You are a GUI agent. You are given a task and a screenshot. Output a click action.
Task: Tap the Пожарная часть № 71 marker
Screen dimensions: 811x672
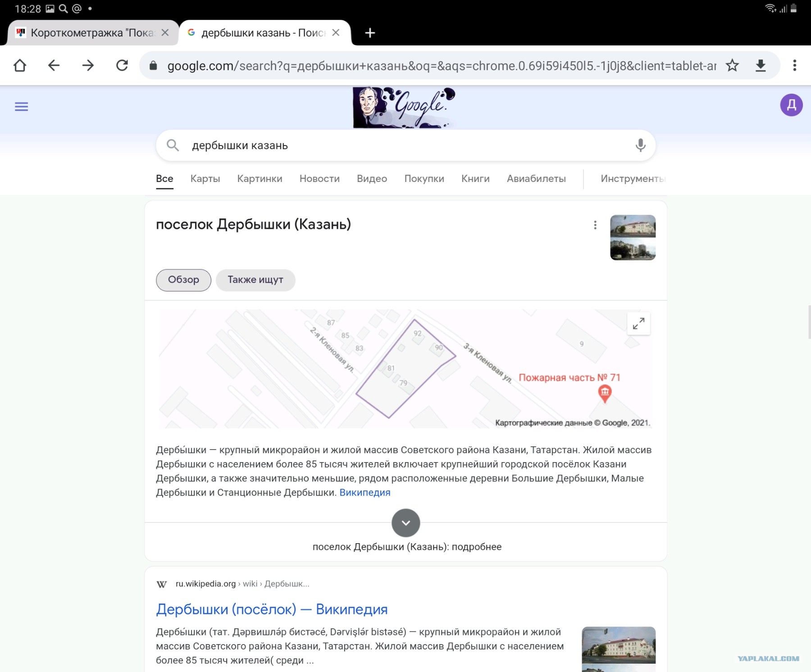(x=605, y=393)
